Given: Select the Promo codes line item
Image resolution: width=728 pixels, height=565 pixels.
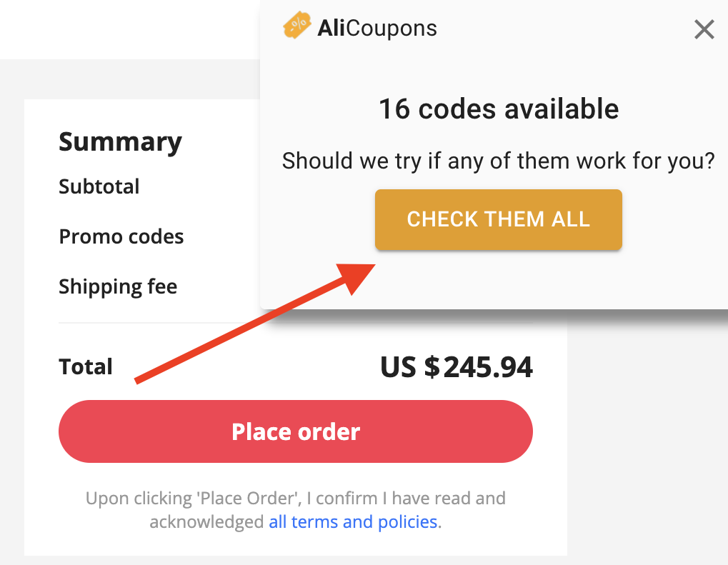Looking at the screenshot, I should point(121,236).
